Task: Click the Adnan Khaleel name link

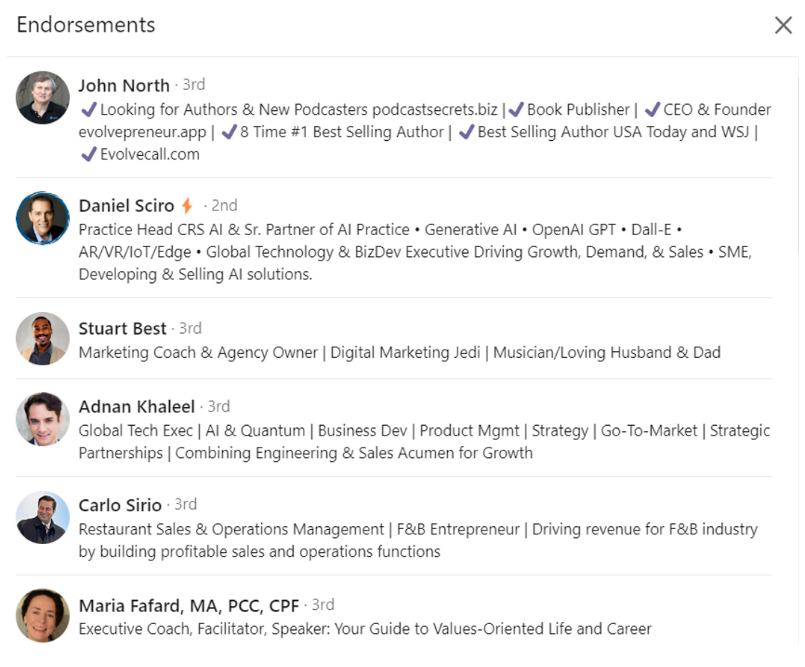Action: [137, 407]
